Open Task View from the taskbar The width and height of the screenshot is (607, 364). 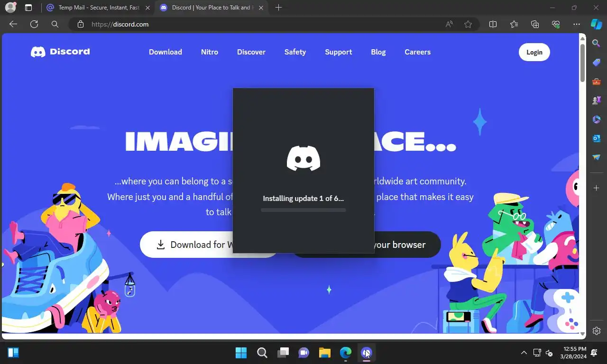tap(283, 353)
